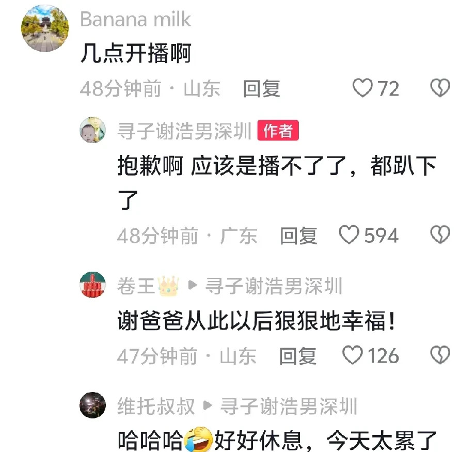Tap the replied-to name after 卷王's arrow
This screenshot has height=452, width=476.
tap(274, 286)
